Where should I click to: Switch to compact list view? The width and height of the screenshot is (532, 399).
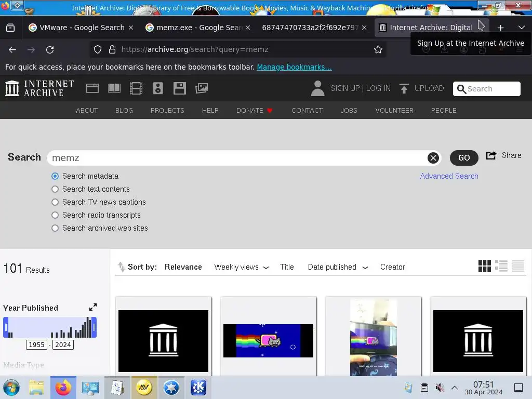518,266
